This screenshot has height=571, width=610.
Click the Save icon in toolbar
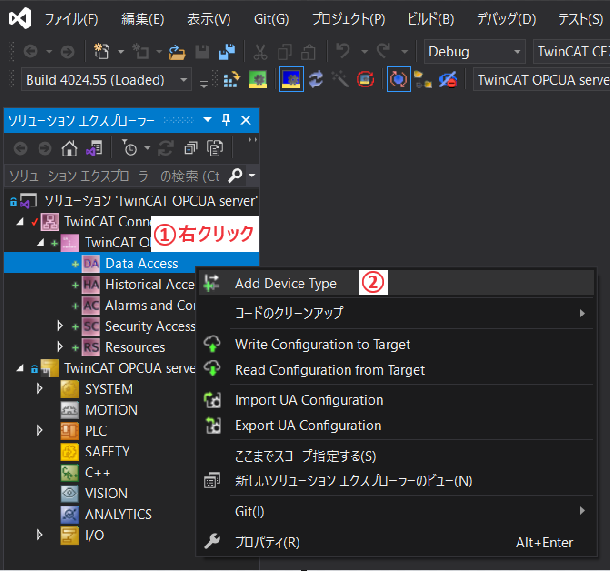[x=202, y=52]
